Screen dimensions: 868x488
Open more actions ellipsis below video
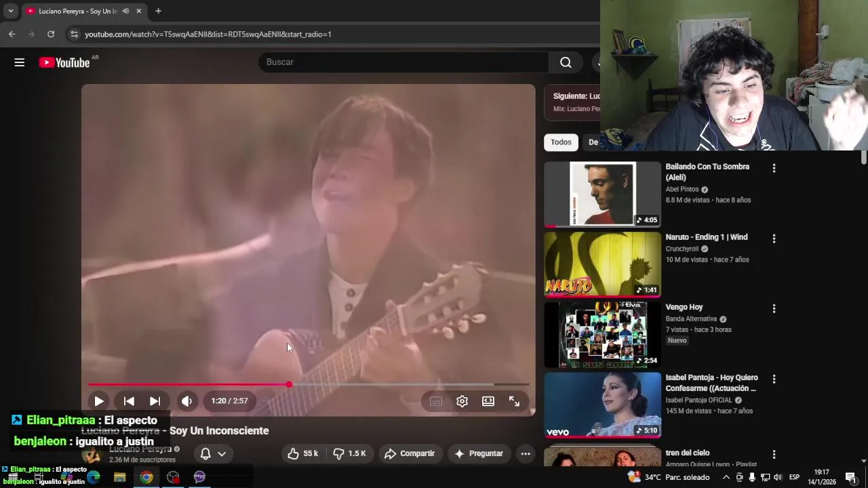526,453
